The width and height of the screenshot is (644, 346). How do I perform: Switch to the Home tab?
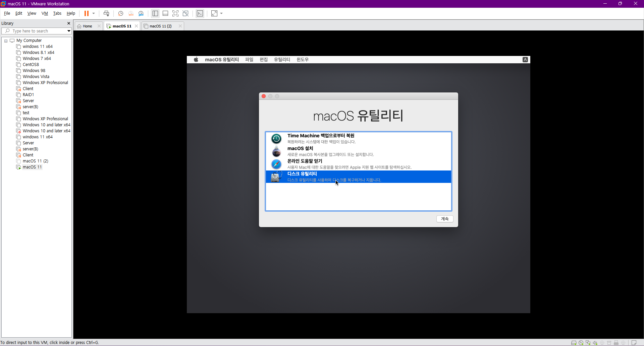click(x=87, y=26)
